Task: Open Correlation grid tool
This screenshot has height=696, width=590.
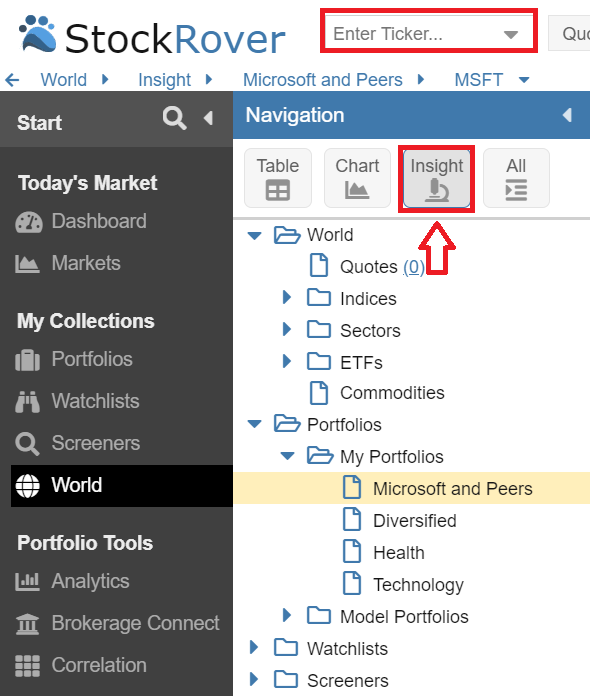Action: (81, 665)
